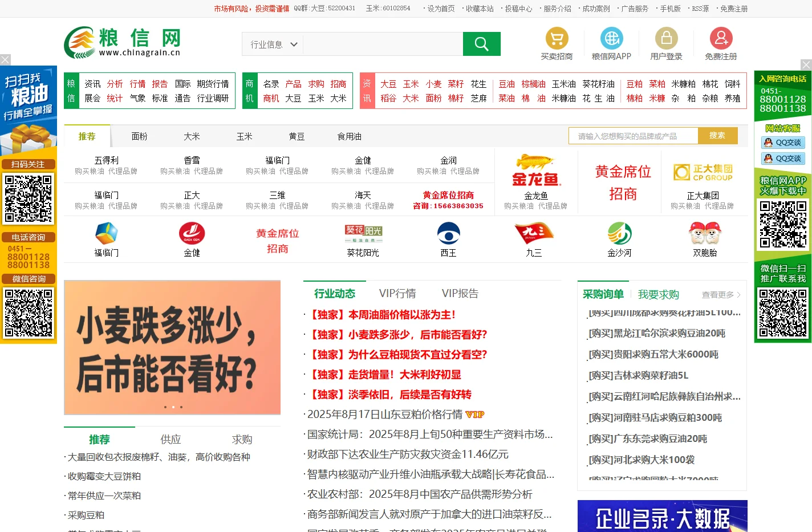Open 招商 link in 商机 box
The width and height of the screenshot is (812, 532).
338,84
